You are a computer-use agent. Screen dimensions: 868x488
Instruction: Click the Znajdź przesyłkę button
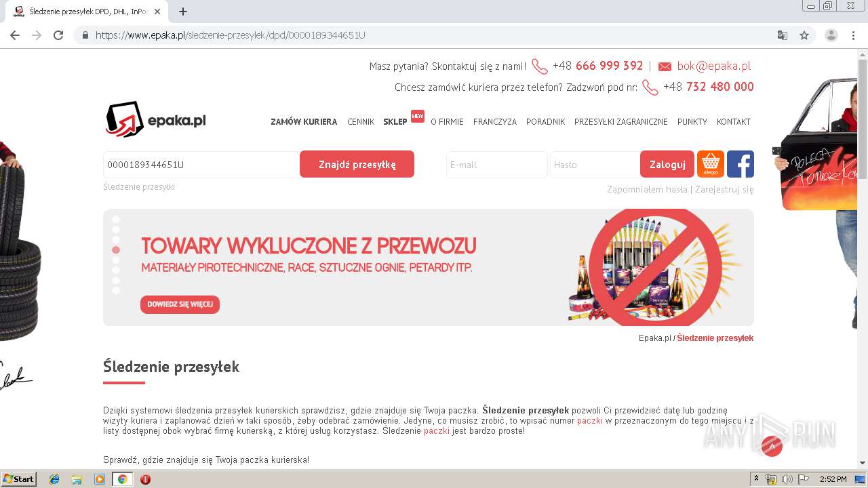(x=357, y=164)
